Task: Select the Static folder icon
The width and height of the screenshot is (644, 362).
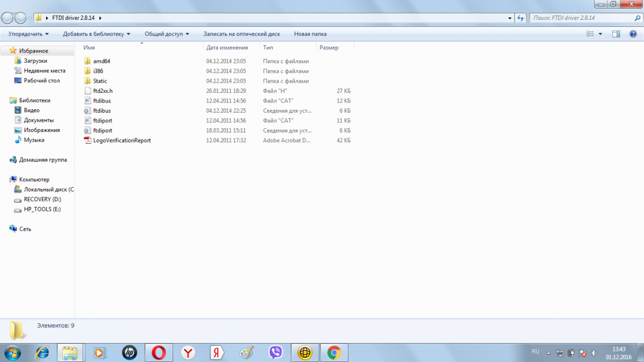Action: pos(88,81)
